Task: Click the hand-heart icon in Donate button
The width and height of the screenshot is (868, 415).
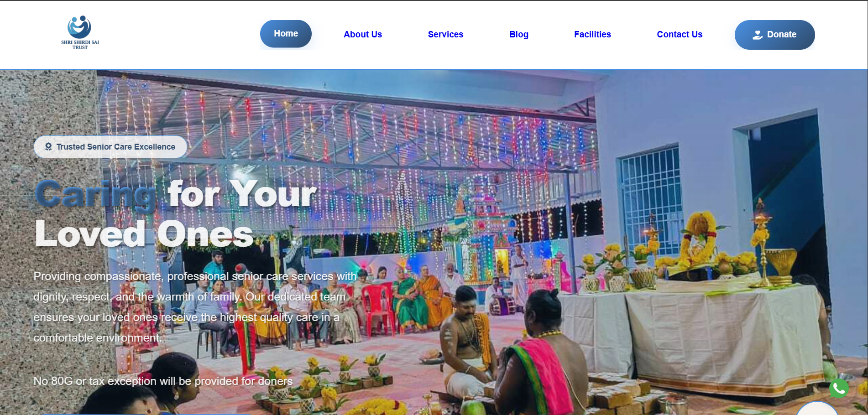Action: (758, 35)
